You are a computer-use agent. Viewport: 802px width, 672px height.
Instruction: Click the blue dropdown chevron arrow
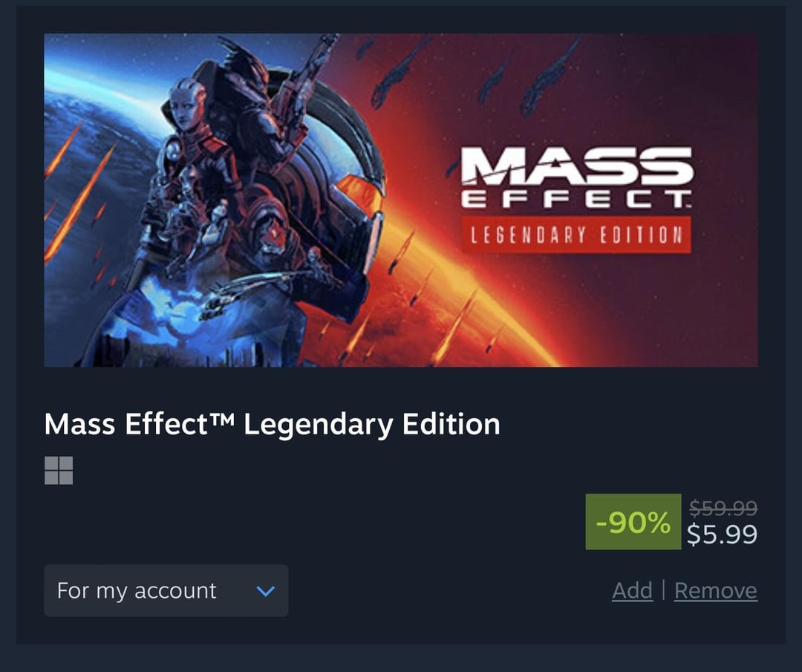(x=265, y=591)
